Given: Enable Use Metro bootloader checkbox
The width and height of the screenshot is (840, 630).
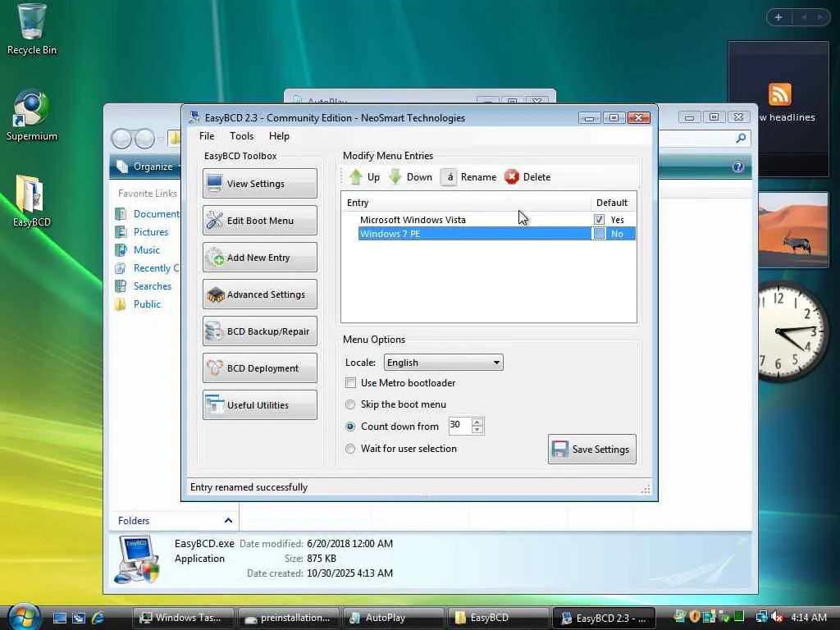Looking at the screenshot, I should click(350, 383).
